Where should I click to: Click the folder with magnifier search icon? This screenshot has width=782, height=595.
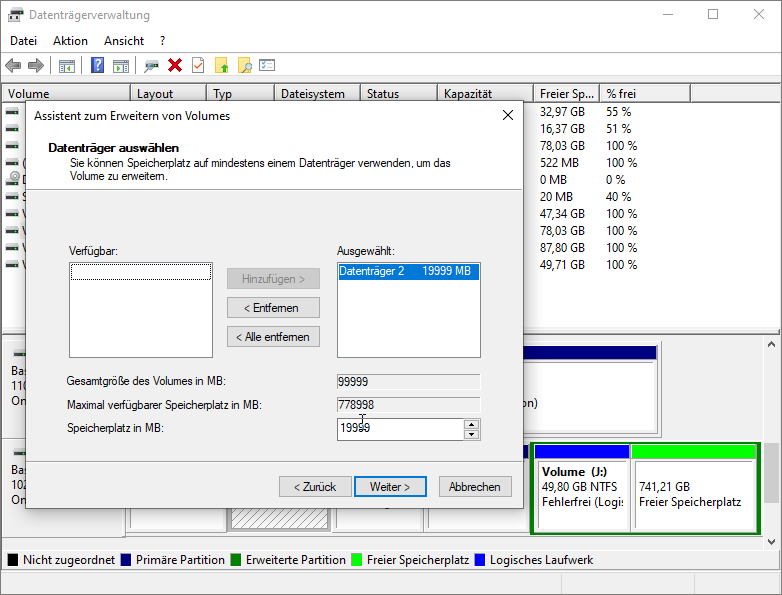click(244, 66)
